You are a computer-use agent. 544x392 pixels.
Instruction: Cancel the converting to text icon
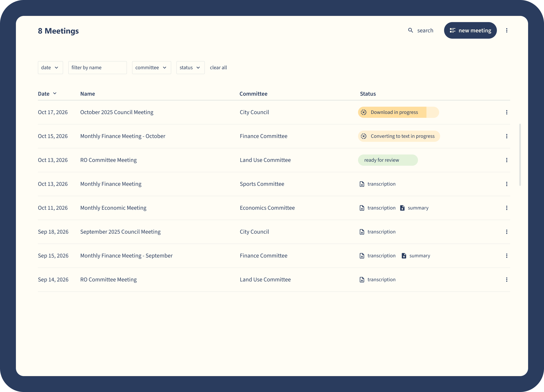[363, 136]
